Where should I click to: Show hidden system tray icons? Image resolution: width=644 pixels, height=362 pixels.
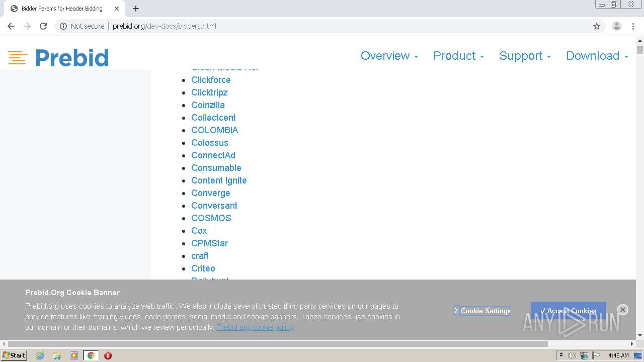(x=561, y=355)
